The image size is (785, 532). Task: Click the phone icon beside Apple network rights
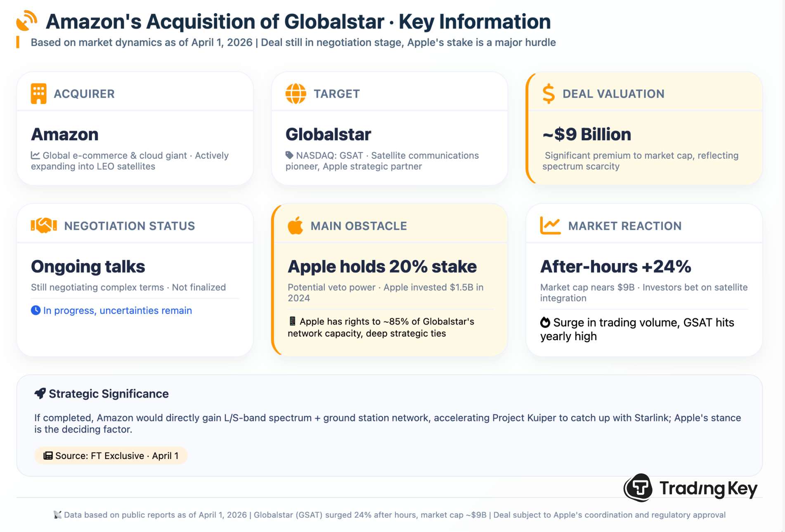coord(292,321)
